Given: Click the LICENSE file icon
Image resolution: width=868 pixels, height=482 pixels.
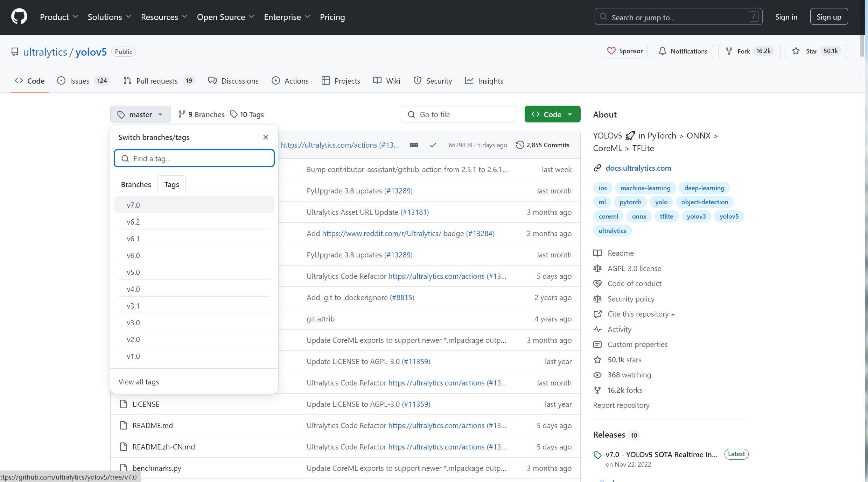Looking at the screenshot, I should [x=123, y=404].
